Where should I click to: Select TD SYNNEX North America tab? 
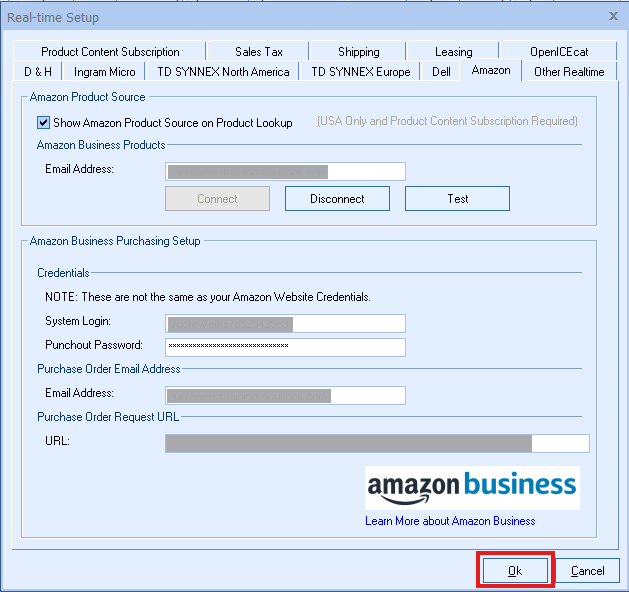pyautogui.click(x=223, y=71)
